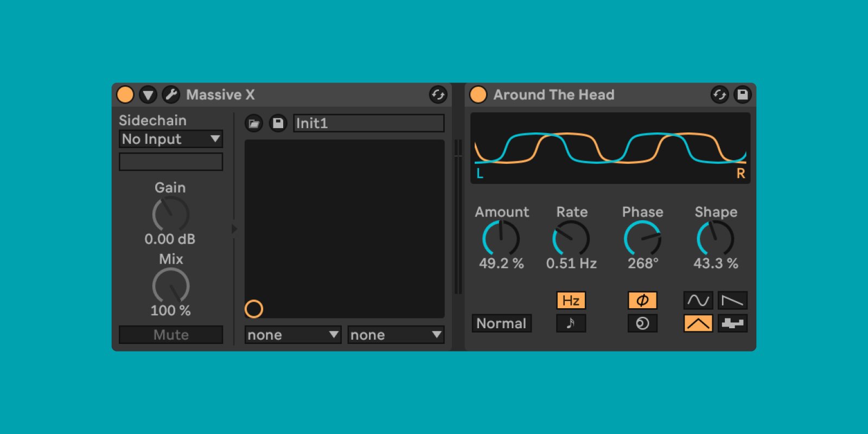Click the 100 % mix value
This screenshot has height=434, width=868.
170,311
